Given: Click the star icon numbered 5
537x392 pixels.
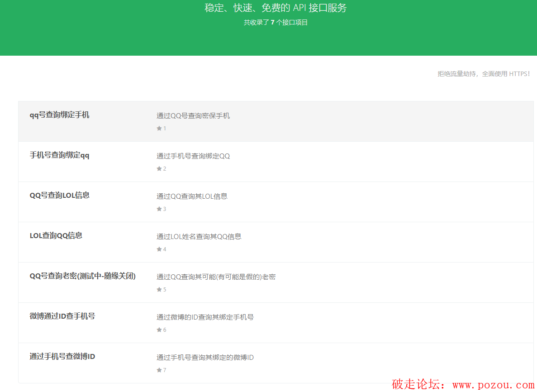Looking at the screenshot, I should (x=159, y=290).
